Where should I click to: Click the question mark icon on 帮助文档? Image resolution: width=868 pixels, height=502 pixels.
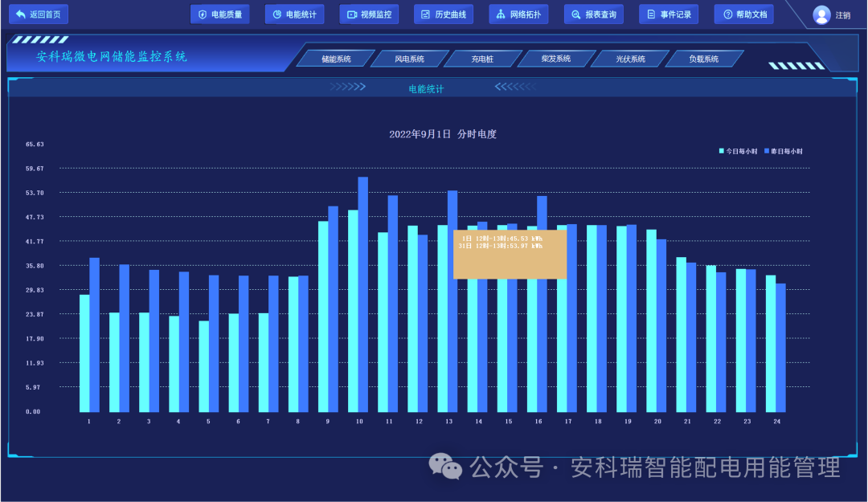[x=728, y=14]
